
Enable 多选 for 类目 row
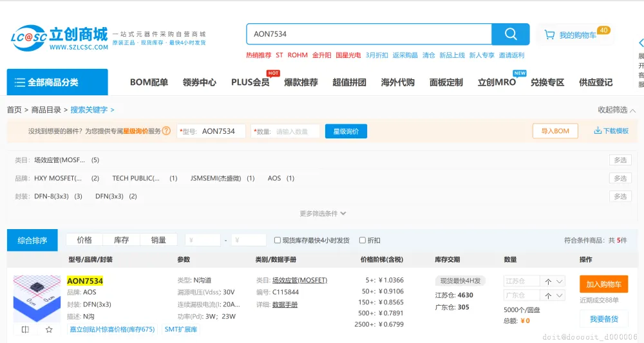click(x=620, y=160)
